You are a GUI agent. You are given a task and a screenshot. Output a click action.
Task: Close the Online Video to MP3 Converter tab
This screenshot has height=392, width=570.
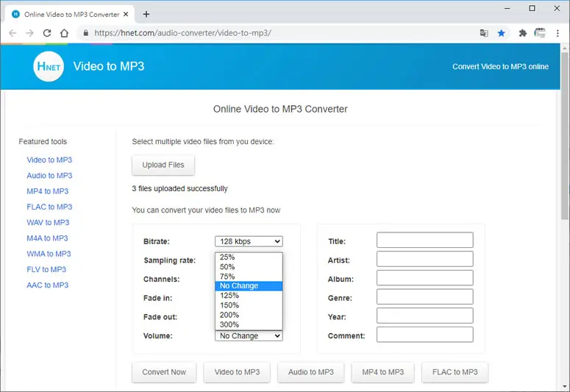coord(126,14)
